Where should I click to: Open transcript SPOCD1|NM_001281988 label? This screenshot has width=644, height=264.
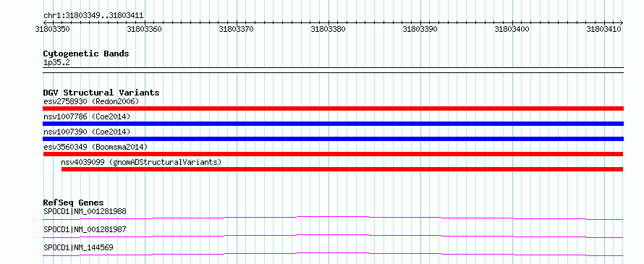pos(85,211)
